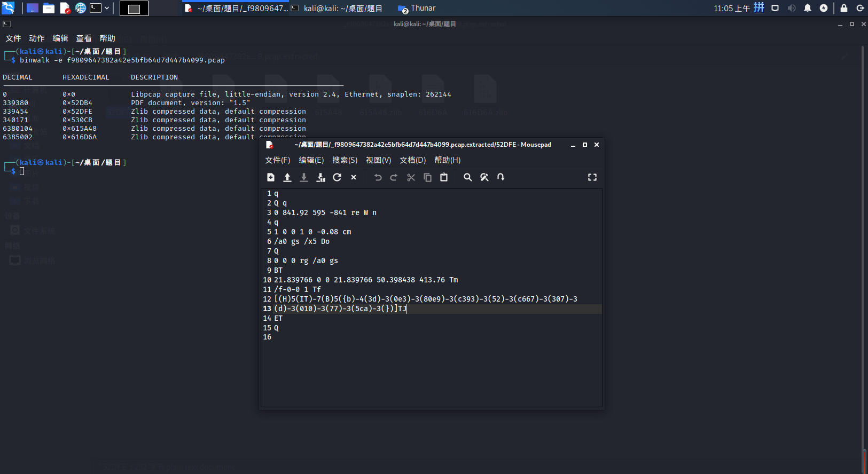This screenshot has height=474, width=868.
Task: Open the 文件(F) menu in Mousepad
Action: point(278,160)
